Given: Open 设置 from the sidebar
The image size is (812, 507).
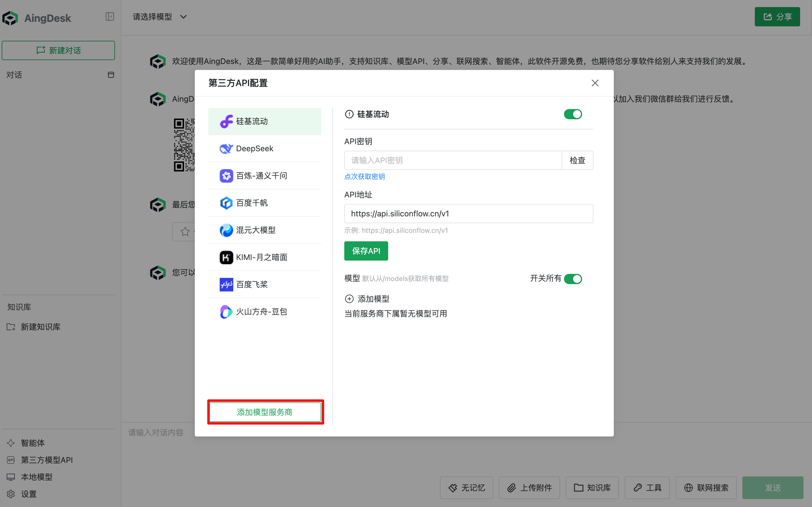Looking at the screenshot, I should [29, 494].
